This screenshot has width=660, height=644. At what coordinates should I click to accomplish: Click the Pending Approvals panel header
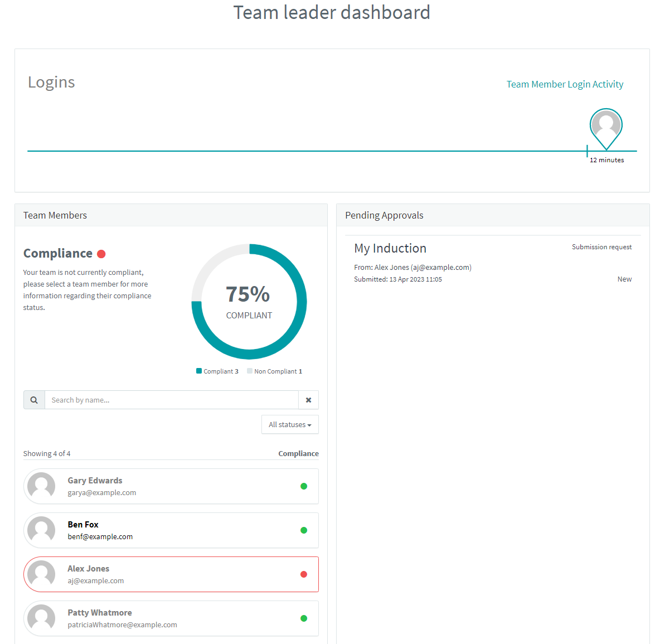click(x=493, y=215)
